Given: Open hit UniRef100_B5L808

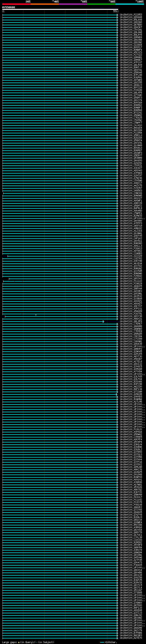Looking at the screenshot, I should (131, 20).
